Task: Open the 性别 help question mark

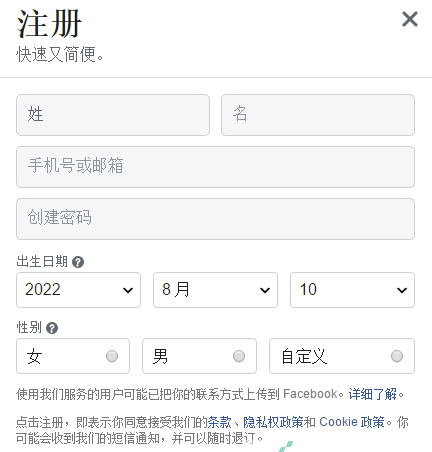Action: 52,328
